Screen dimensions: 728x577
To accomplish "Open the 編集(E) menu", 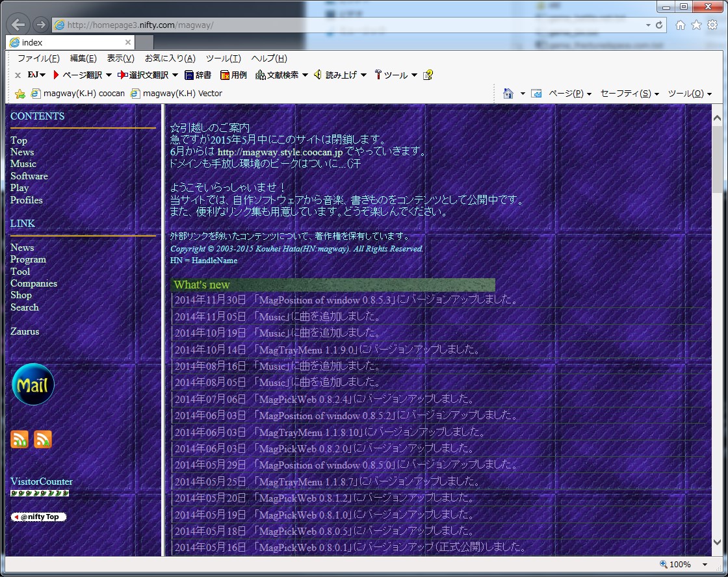I will 83,58.
